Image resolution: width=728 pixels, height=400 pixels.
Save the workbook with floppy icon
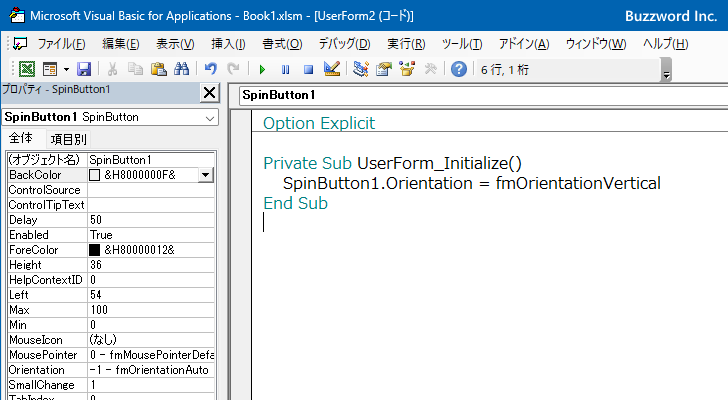[84, 69]
